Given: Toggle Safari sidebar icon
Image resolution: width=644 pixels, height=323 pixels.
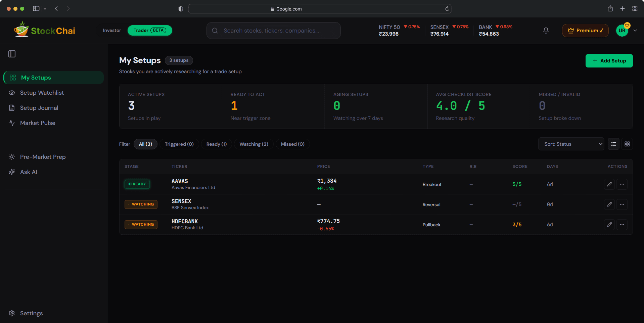Looking at the screenshot, I should (x=36, y=9).
